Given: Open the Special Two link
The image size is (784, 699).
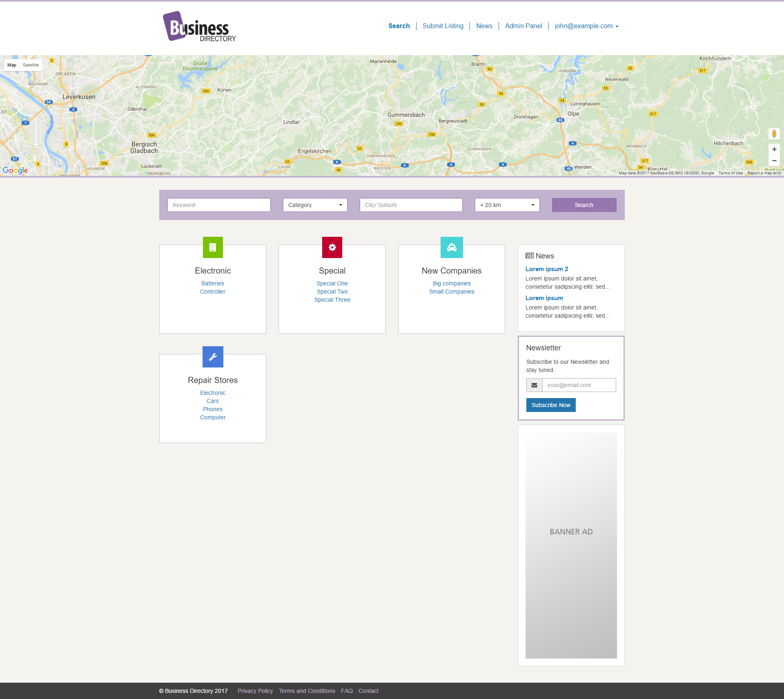Looking at the screenshot, I should pos(332,292).
